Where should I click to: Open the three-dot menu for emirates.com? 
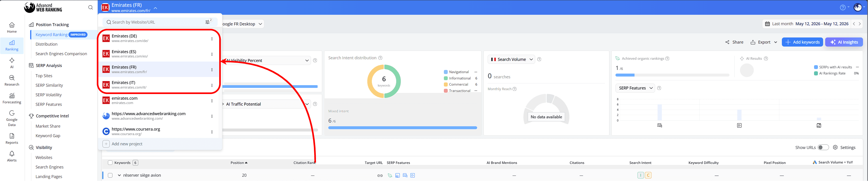pyautogui.click(x=212, y=101)
